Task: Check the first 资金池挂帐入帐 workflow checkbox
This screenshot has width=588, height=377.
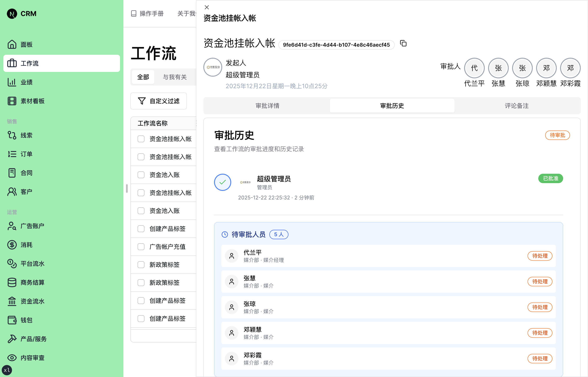Action: pos(141,139)
